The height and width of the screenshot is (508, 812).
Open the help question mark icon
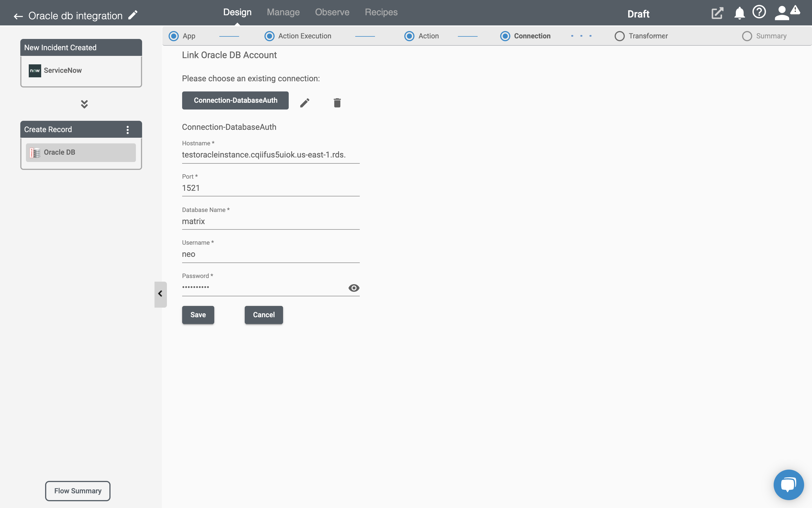[759, 12]
